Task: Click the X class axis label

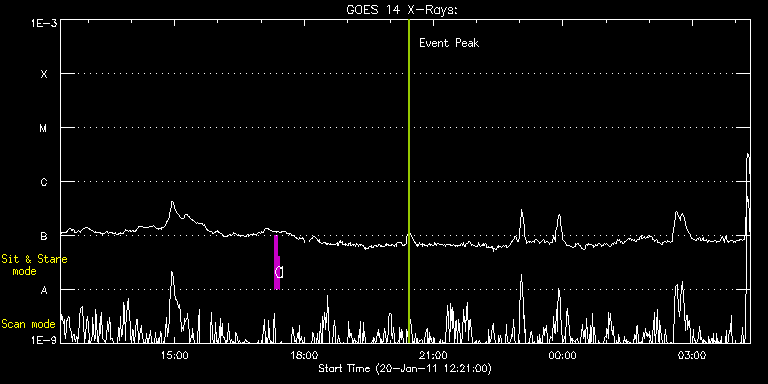Action: tap(44, 74)
